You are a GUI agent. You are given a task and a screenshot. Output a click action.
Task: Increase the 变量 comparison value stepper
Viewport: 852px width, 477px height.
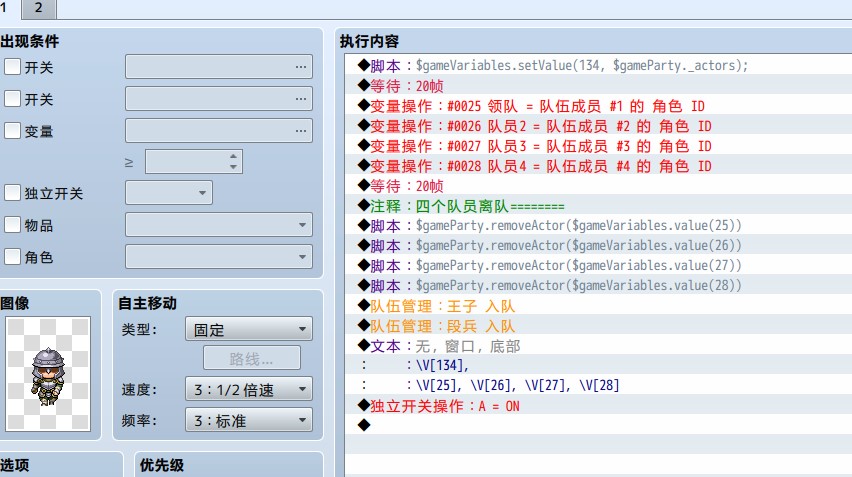click(233, 156)
